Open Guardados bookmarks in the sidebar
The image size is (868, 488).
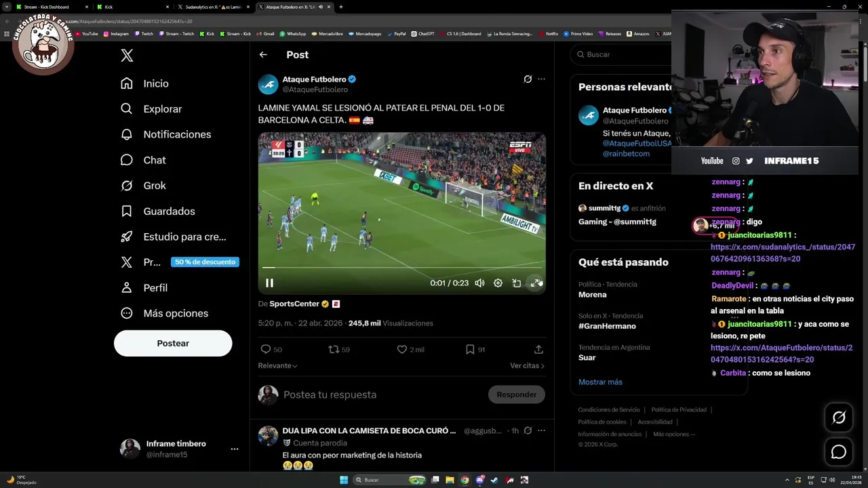pos(157,211)
